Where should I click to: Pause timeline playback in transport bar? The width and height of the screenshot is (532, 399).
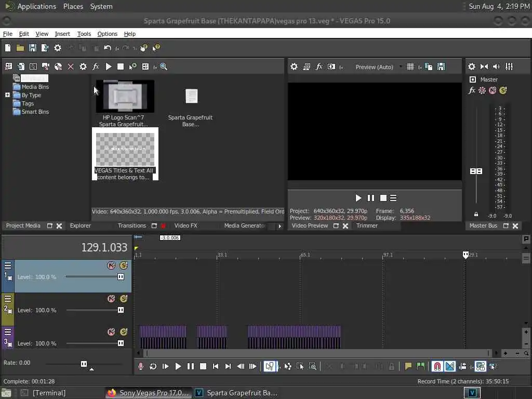pyautogui.click(x=191, y=366)
